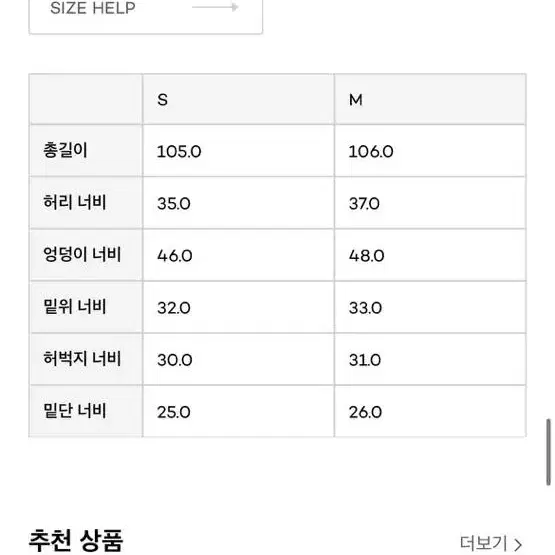Click the 밑위 너비 row label
The width and height of the screenshot is (555, 555).
[x=75, y=307]
